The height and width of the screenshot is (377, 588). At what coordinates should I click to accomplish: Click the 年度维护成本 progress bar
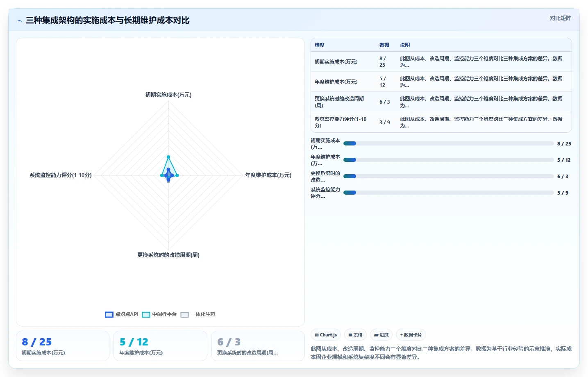click(x=448, y=160)
